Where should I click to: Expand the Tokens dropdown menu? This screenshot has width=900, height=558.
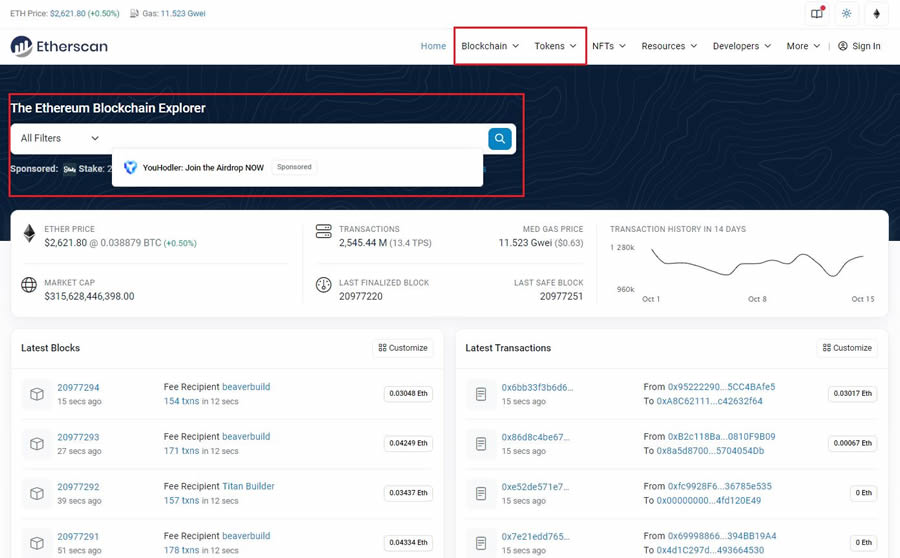tap(555, 46)
